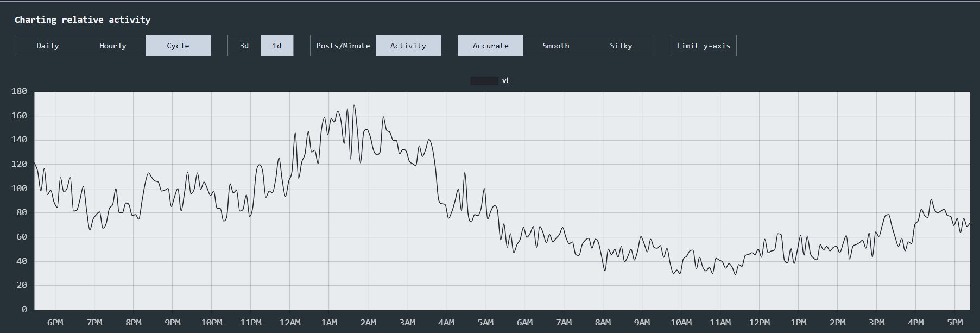The height and width of the screenshot is (333, 980).
Task: Select the Cycle chart mode
Action: click(x=178, y=46)
